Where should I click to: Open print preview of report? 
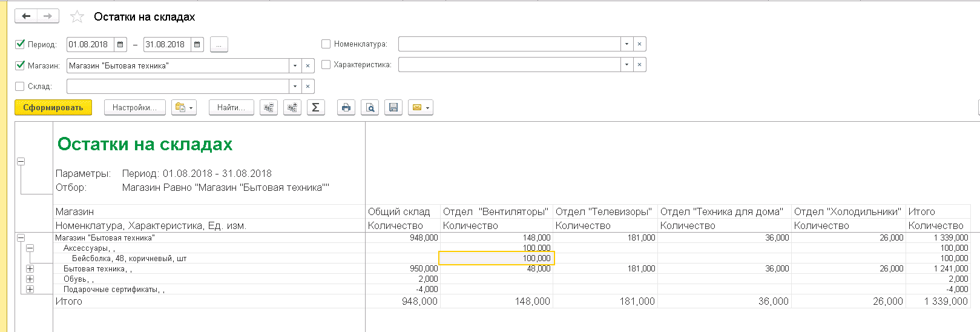pyautogui.click(x=370, y=107)
